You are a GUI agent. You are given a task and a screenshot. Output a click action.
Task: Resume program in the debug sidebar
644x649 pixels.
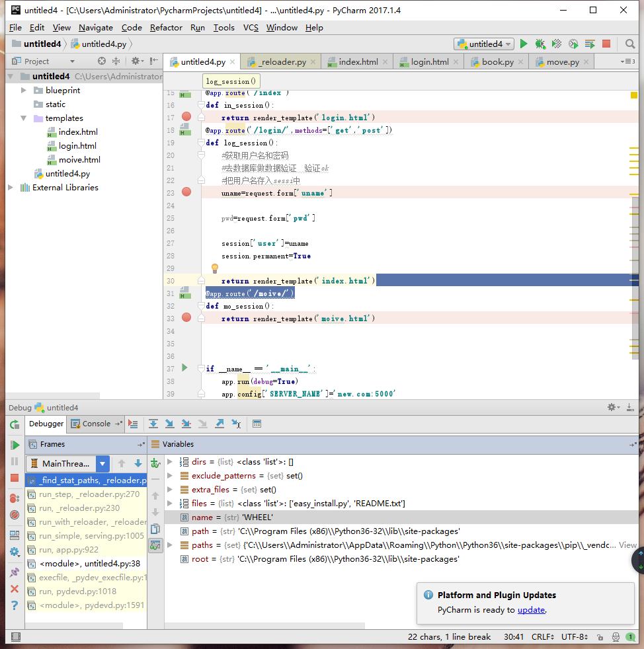pos(15,445)
